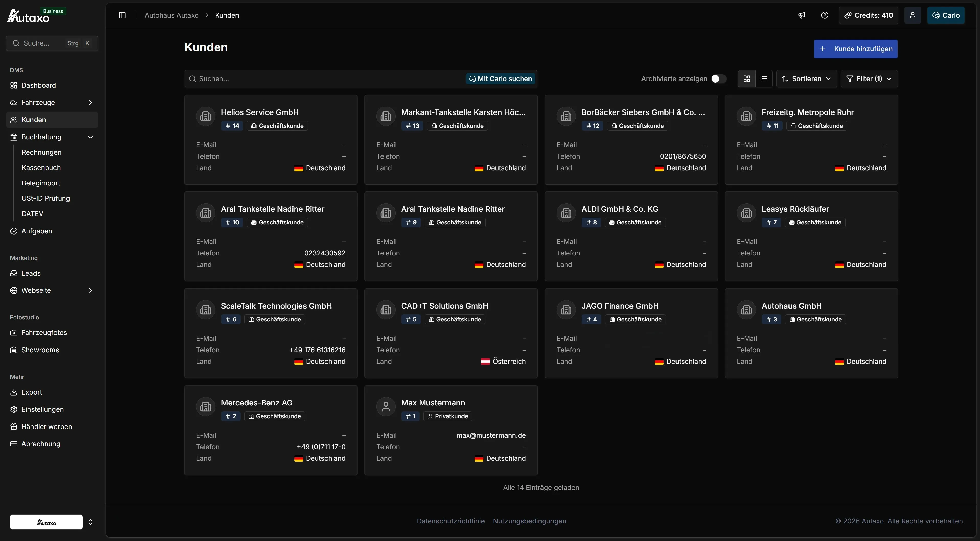Image resolution: width=980 pixels, height=541 pixels.
Task: Click max@mustermann.de email
Action: pyautogui.click(x=491, y=435)
